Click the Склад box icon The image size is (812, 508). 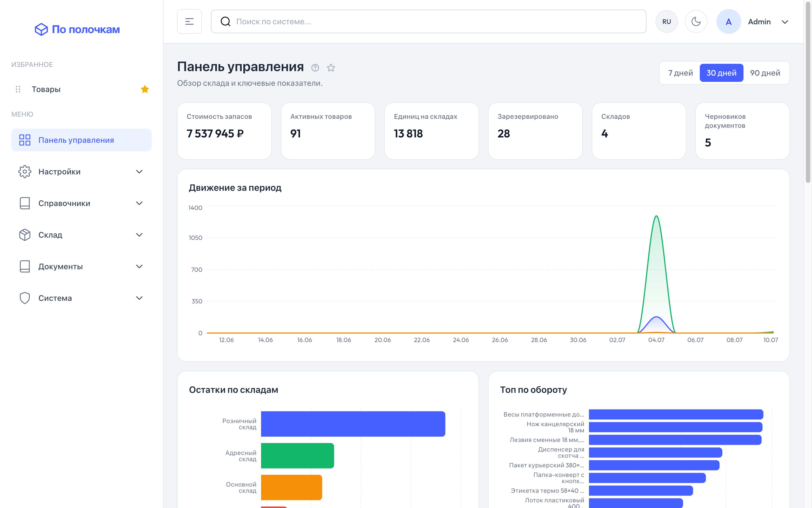tap(25, 235)
